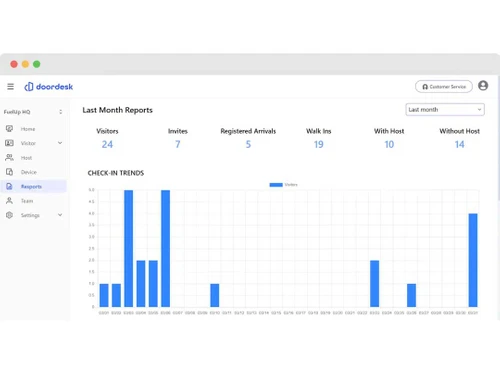Click the Invites count 7
The width and height of the screenshot is (500, 375).
click(x=178, y=144)
